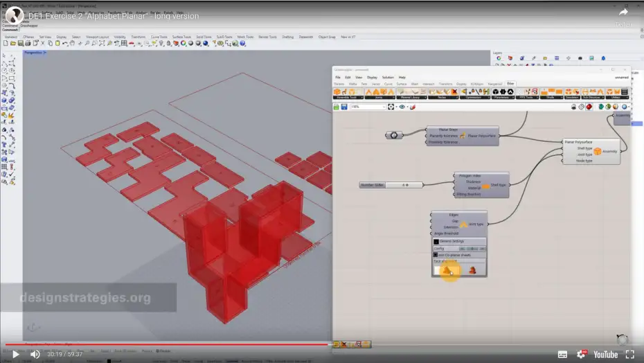The image size is (644, 363).
Task: Click the Joint type component orange icon
Action: coord(464,224)
